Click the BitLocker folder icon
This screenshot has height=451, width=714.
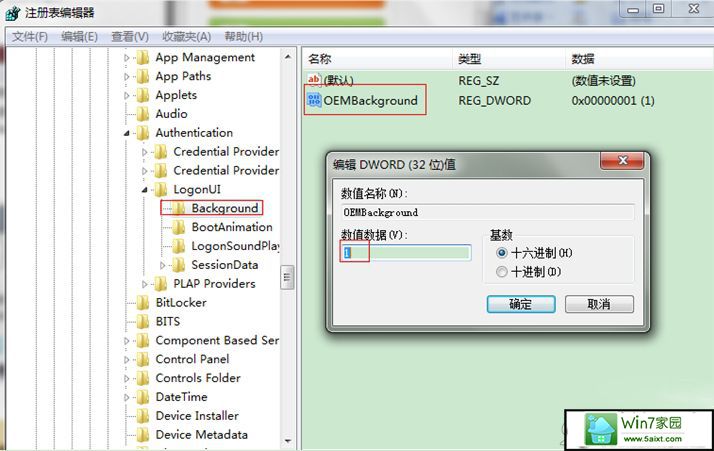tap(143, 303)
